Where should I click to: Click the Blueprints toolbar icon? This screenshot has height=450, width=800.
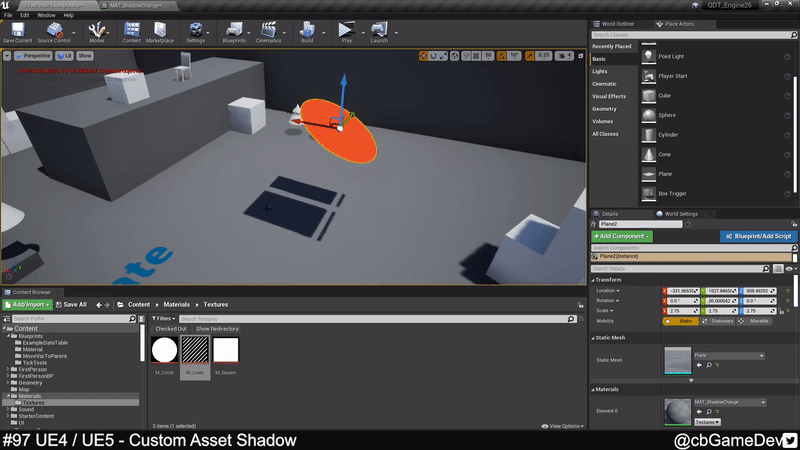point(233,31)
